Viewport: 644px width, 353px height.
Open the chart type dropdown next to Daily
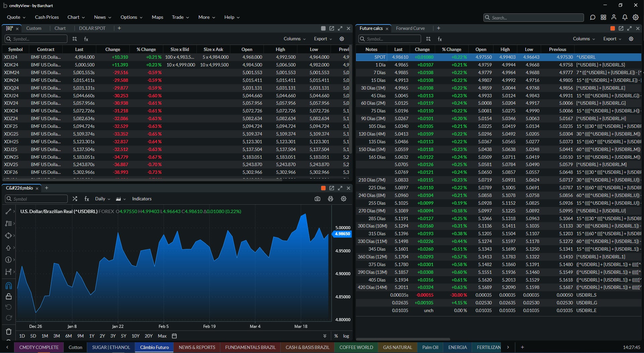click(x=121, y=199)
